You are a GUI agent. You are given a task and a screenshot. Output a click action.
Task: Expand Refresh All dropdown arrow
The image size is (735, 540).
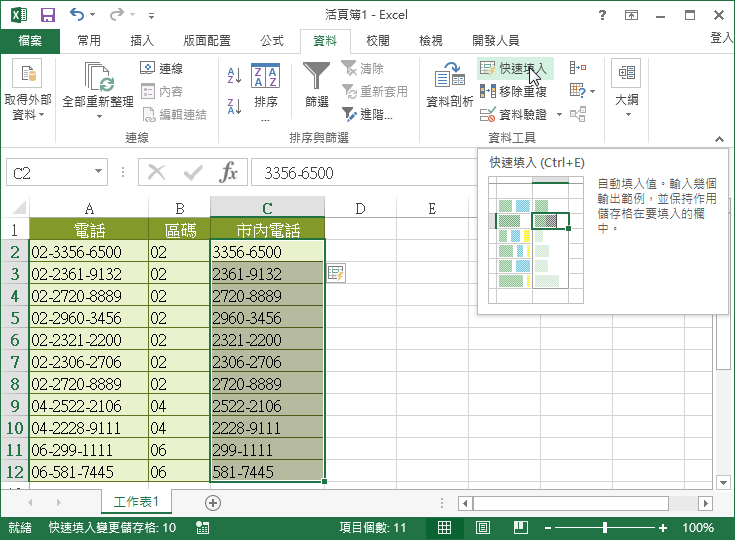click(99, 117)
